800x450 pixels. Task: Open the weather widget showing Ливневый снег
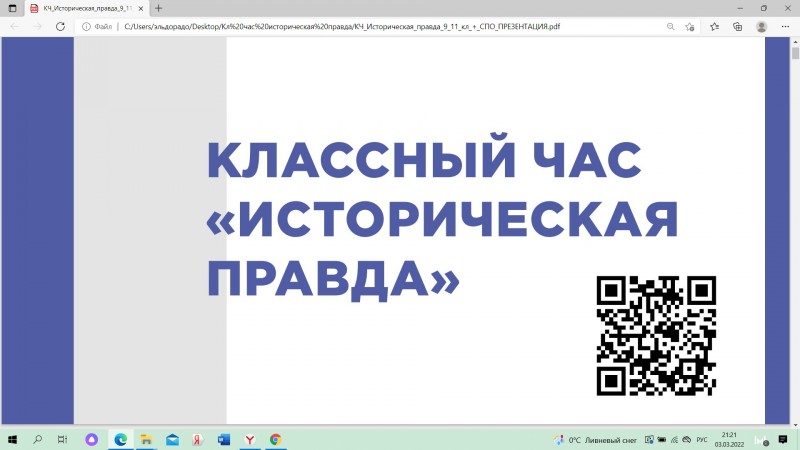[x=600, y=439]
